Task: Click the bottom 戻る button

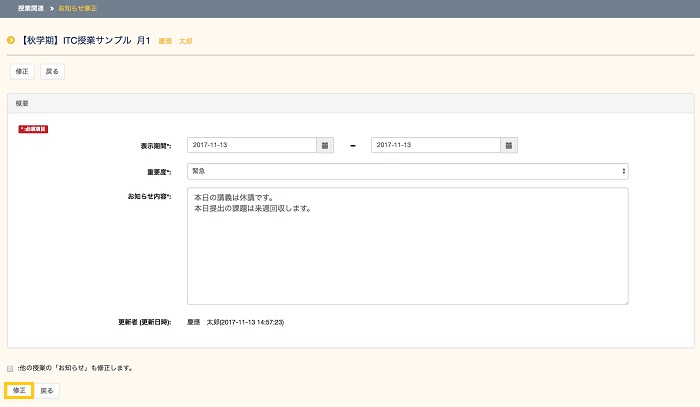Action: click(x=47, y=390)
